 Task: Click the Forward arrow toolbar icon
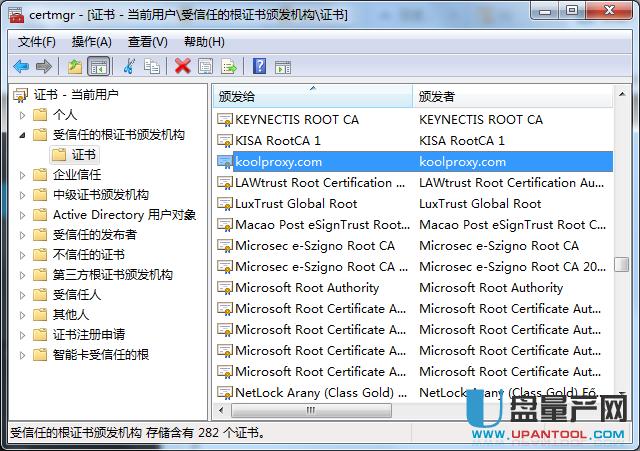(44, 66)
